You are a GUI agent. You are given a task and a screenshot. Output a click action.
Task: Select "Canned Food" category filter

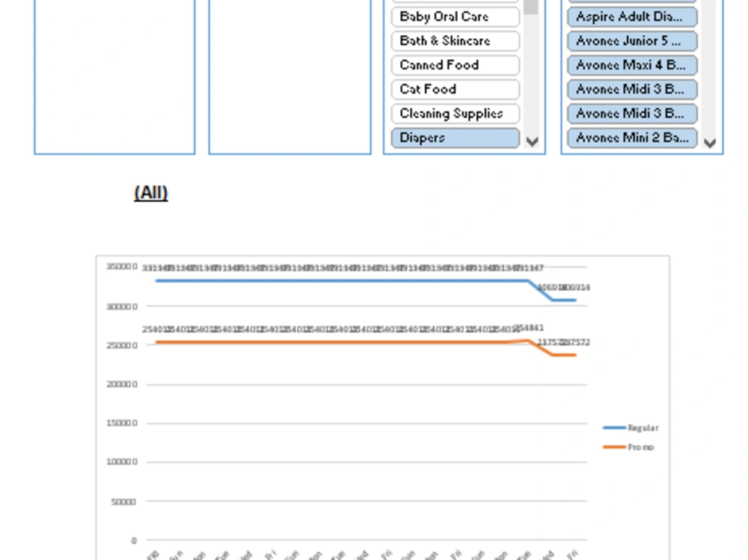pos(453,65)
